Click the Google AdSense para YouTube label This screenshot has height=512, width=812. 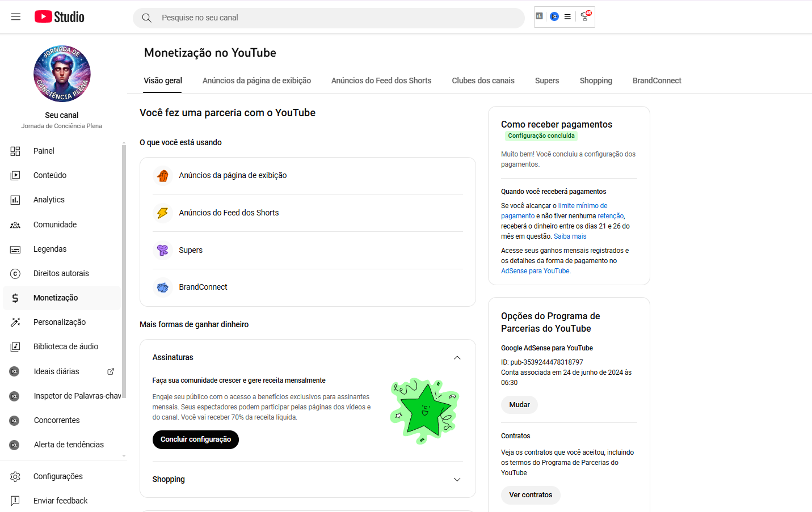[547, 348]
